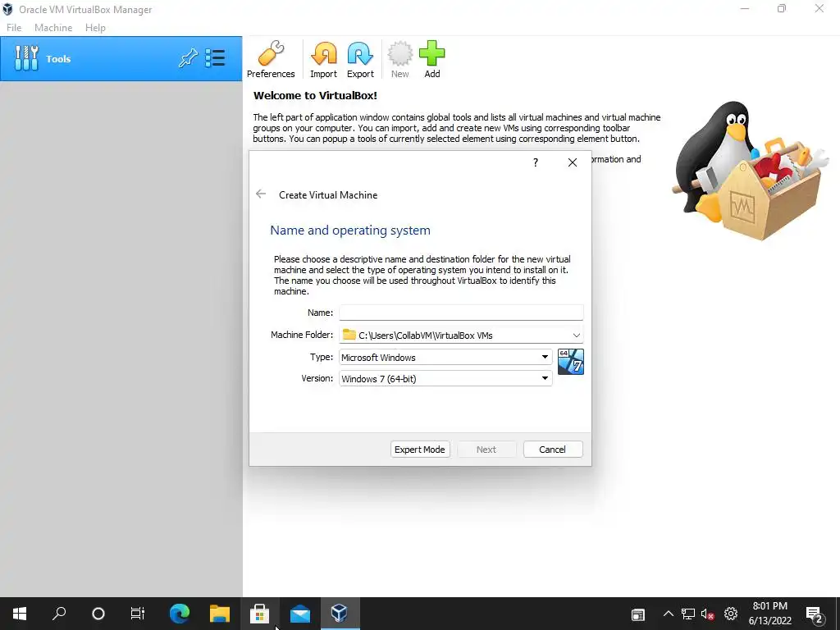
Task: Open the Type dropdown Microsoft Windows
Action: tap(445, 358)
